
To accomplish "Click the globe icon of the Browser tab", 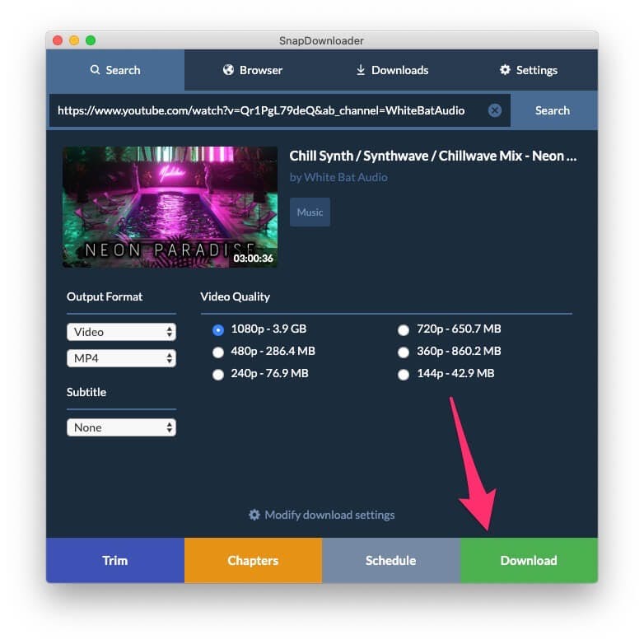I will (228, 70).
